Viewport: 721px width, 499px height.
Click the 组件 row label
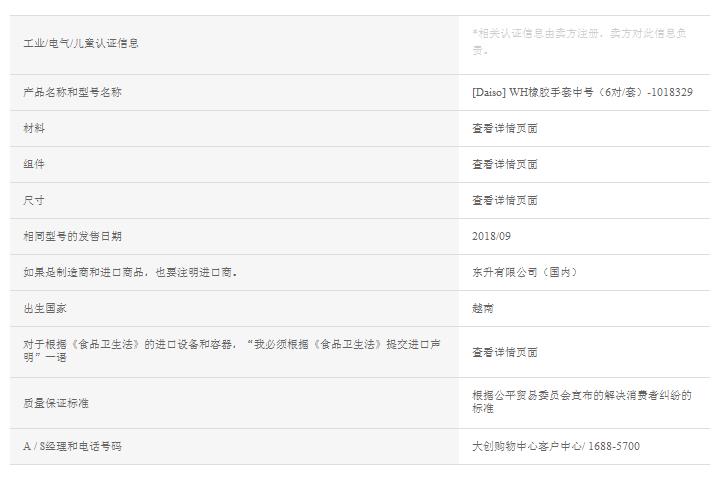34,164
